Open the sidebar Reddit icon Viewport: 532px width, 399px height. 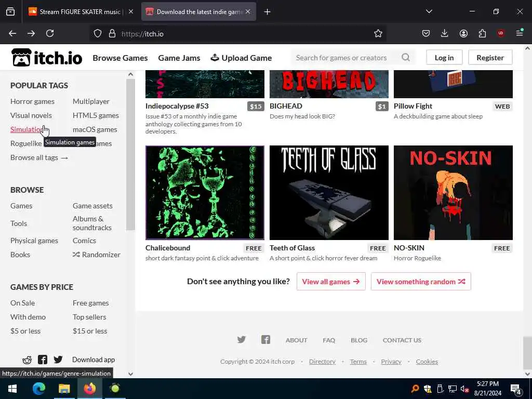27,360
